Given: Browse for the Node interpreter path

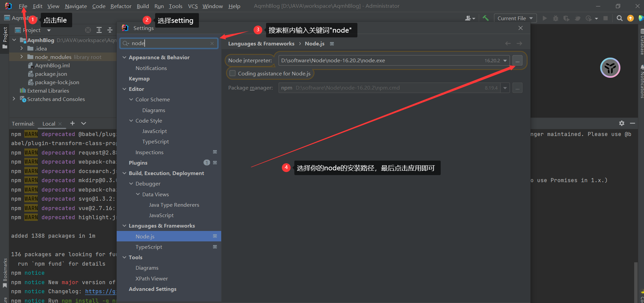Looking at the screenshot, I should 517,61.
